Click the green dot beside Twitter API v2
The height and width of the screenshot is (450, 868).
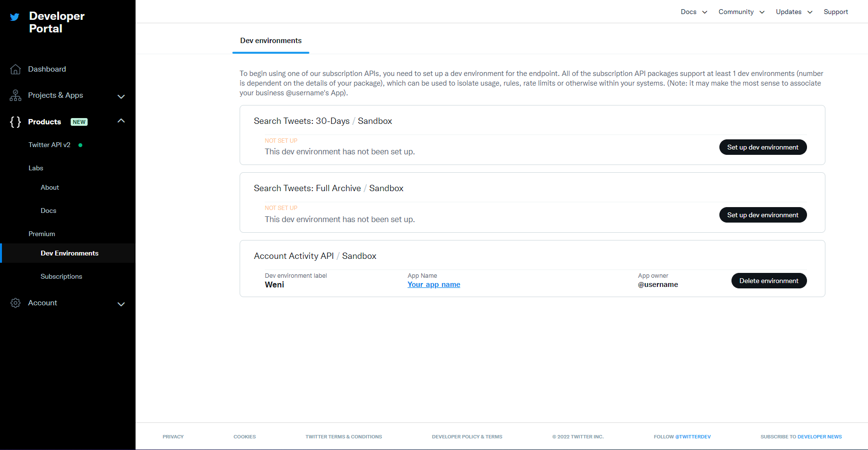click(80, 145)
